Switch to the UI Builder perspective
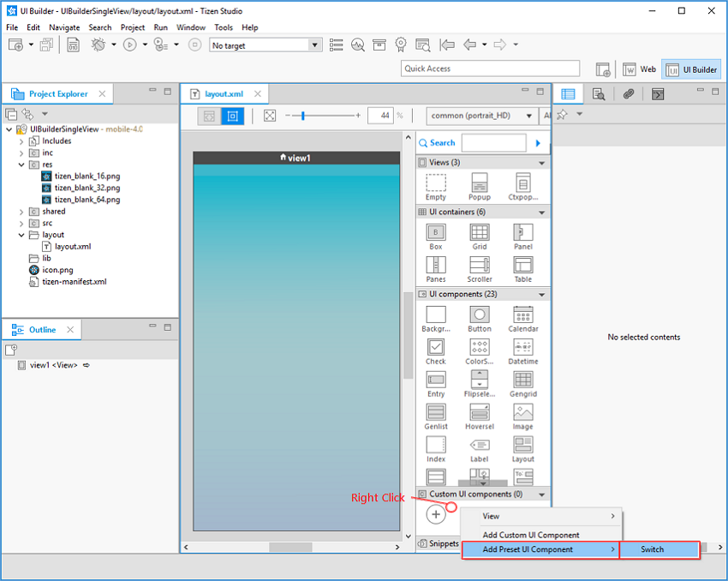Image resolution: width=728 pixels, height=581 pixels. pyautogui.click(x=690, y=69)
